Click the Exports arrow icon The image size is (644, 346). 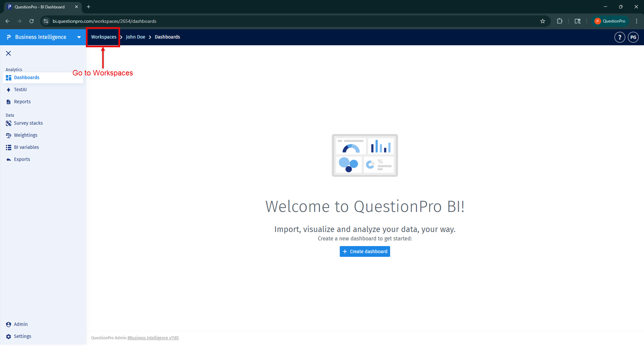(9, 160)
